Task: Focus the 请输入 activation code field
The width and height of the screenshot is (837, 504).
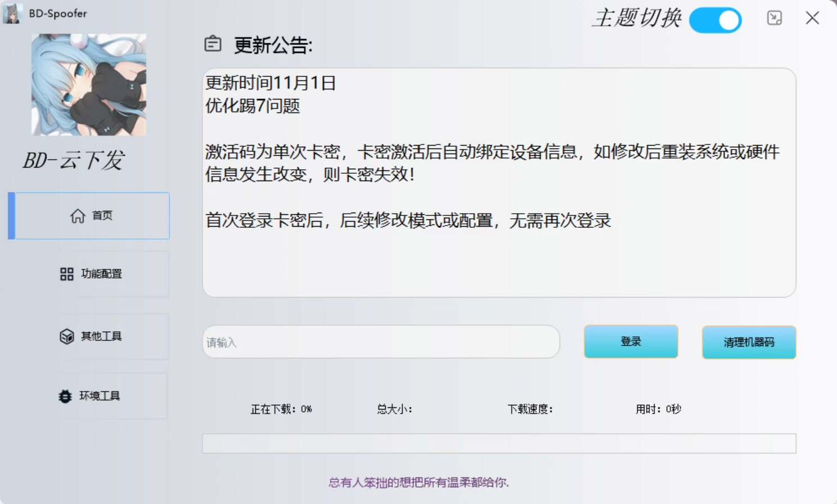Action: click(381, 342)
